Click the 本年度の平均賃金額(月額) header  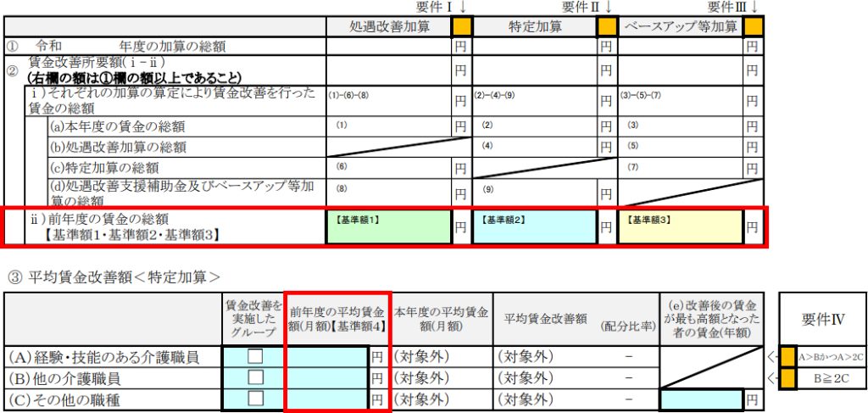[441, 320]
